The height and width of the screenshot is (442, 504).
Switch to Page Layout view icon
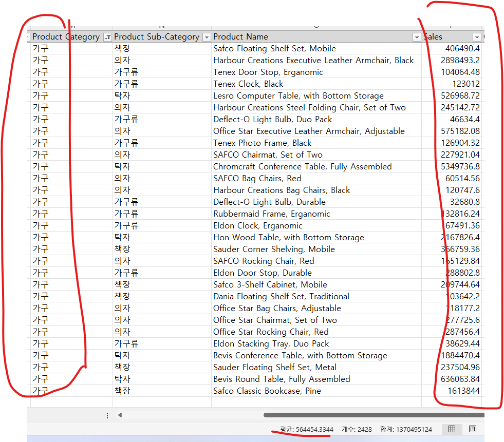pyautogui.click(x=473, y=429)
